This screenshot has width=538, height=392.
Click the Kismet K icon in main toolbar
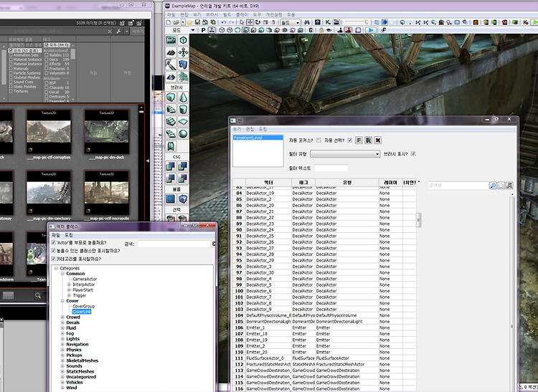coord(328,22)
